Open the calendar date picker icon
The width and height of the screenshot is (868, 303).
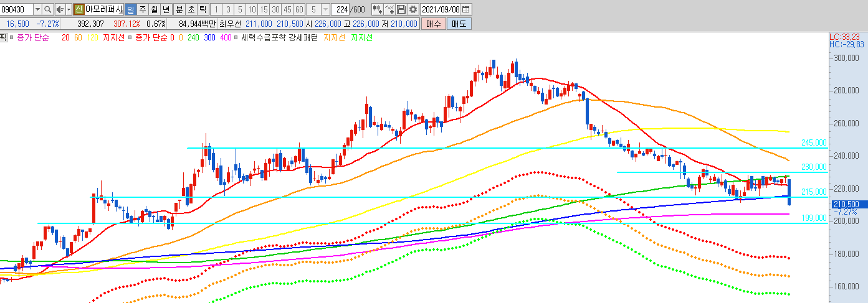pos(466,9)
